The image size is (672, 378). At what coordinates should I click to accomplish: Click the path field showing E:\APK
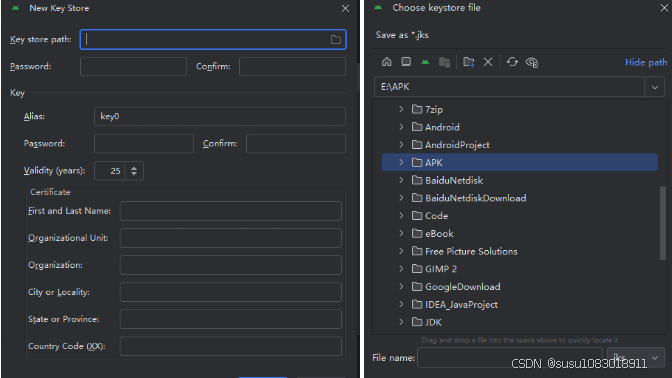tap(510, 87)
